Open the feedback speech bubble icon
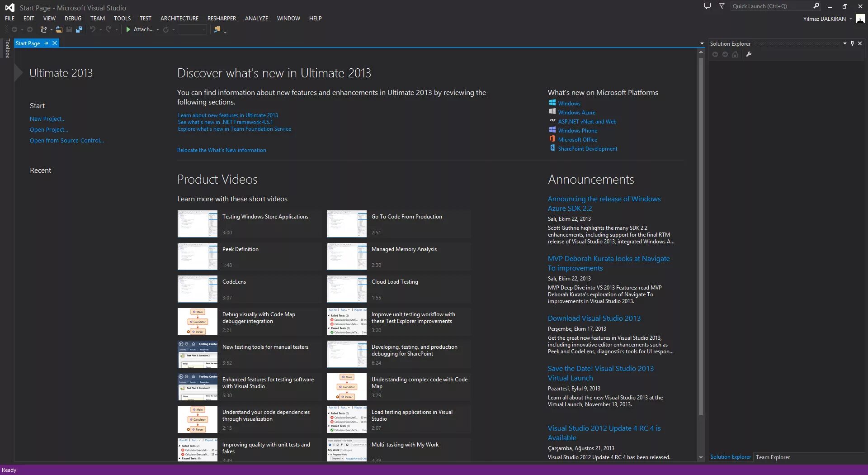Image resolution: width=868 pixels, height=475 pixels. pyautogui.click(x=708, y=6)
